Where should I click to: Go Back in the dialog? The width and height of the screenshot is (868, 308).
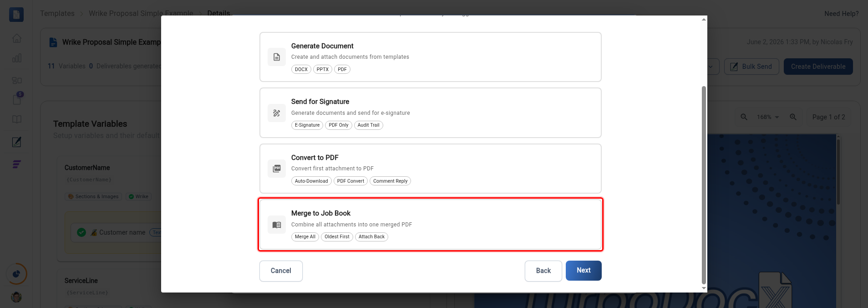(543, 271)
